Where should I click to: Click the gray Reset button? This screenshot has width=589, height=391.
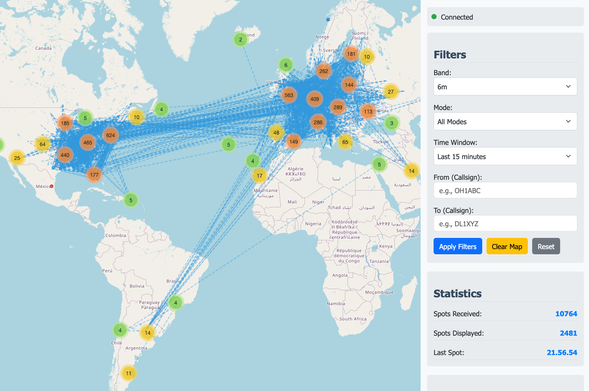coord(546,246)
